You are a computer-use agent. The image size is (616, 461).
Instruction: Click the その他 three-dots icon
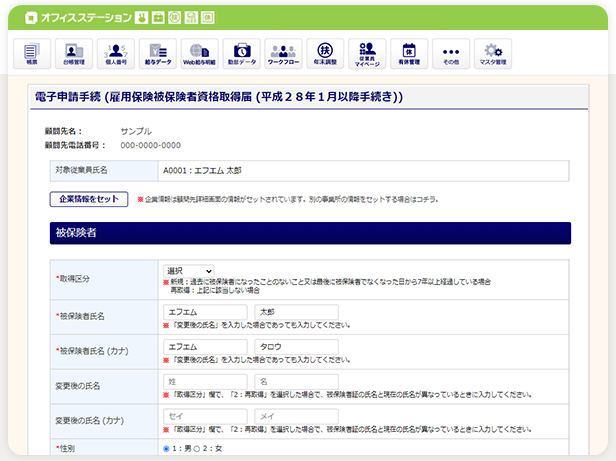point(451,54)
